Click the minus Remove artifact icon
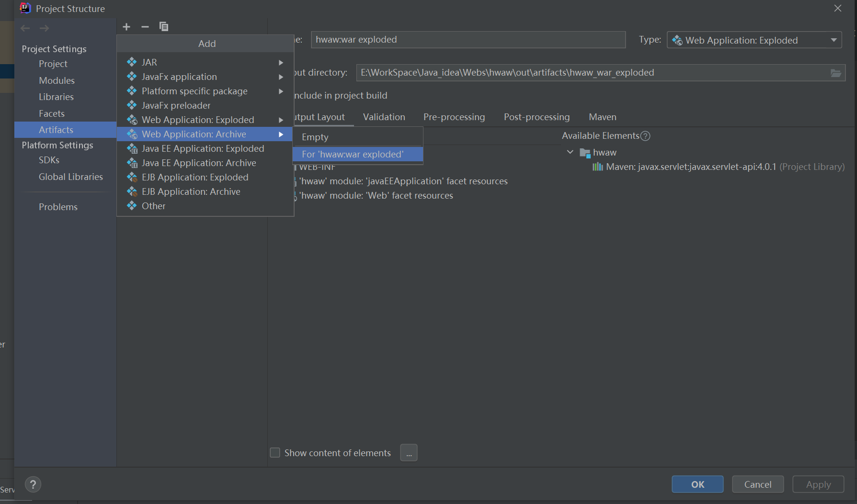This screenshot has height=504, width=857. (x=145, y=27)
